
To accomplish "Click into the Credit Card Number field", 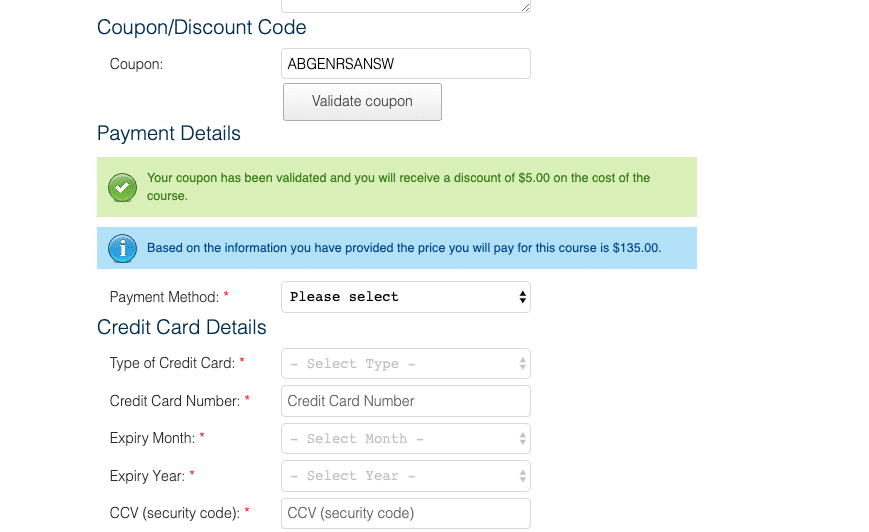I will pos(406,401).
